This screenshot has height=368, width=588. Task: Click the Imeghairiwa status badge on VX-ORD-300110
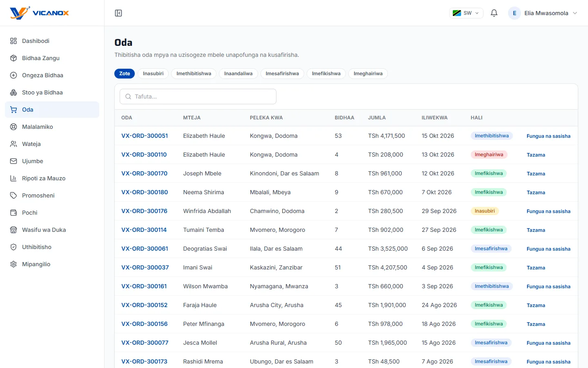489,155
